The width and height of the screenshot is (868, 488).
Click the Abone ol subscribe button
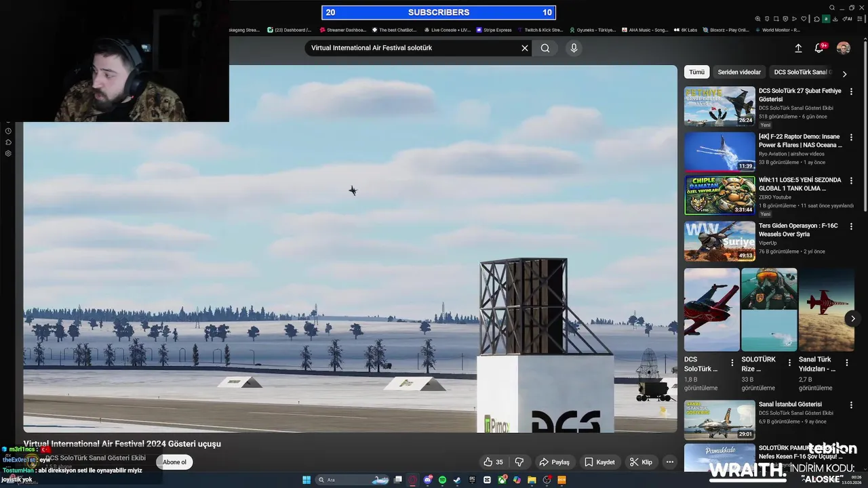[174, 462]
